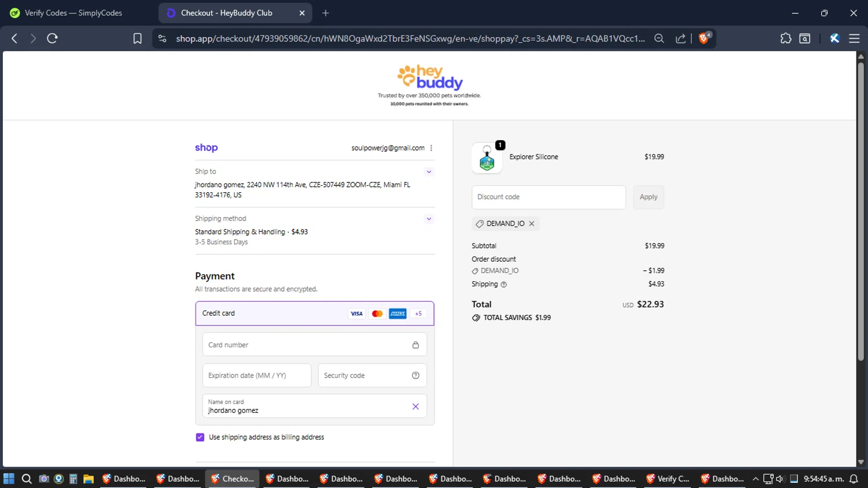Uncheck Use shipping address as billing address
This screenshot has height=488, width=868.
[200, 438]
